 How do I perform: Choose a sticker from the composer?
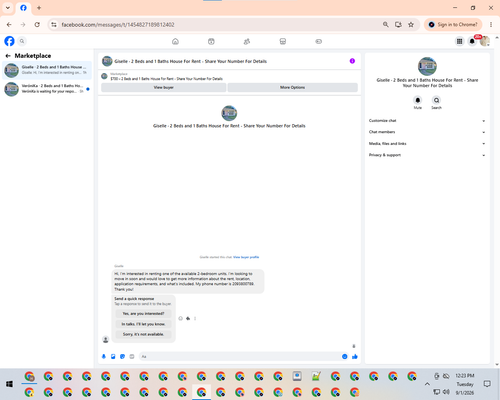click(x=122, y=356)
